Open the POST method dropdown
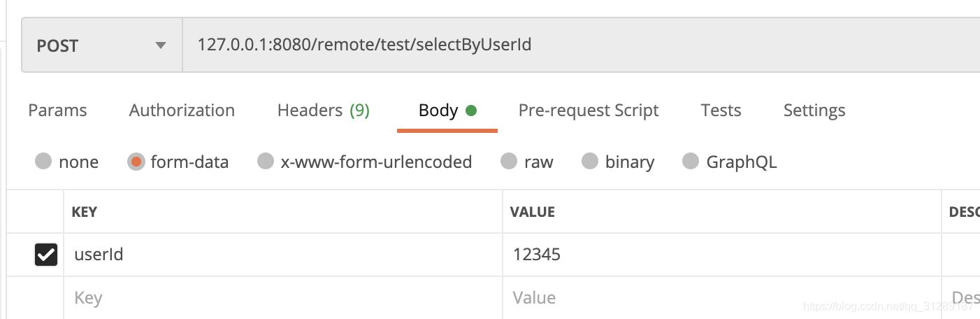This screenshot has height=319, width=980. pos(101,45)
